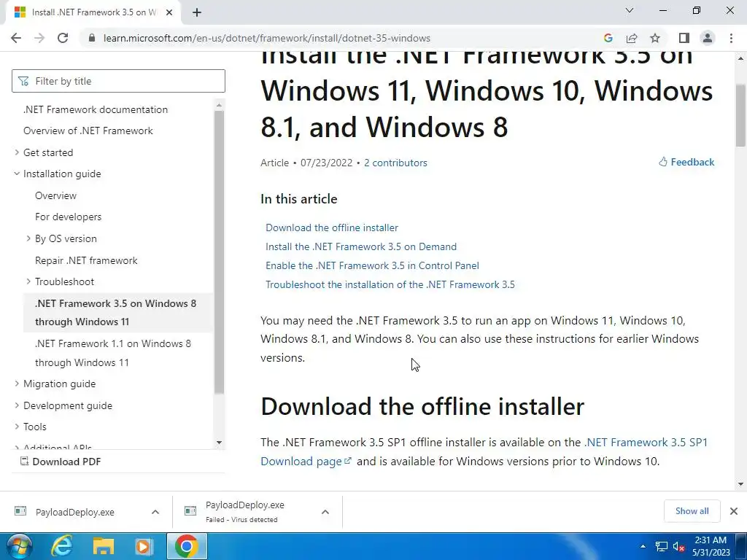Open the Windows Start menu orb
This screenshot has width=747, height=560.
19,546
